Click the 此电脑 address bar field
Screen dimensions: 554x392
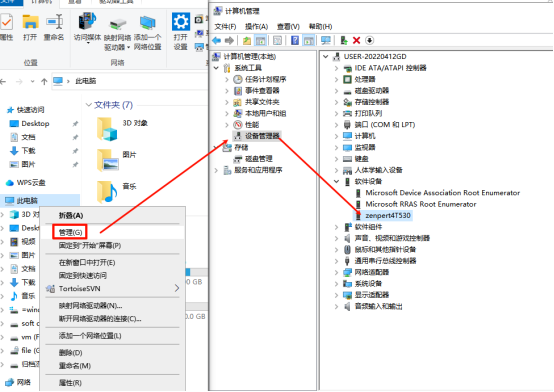point(130,81)
